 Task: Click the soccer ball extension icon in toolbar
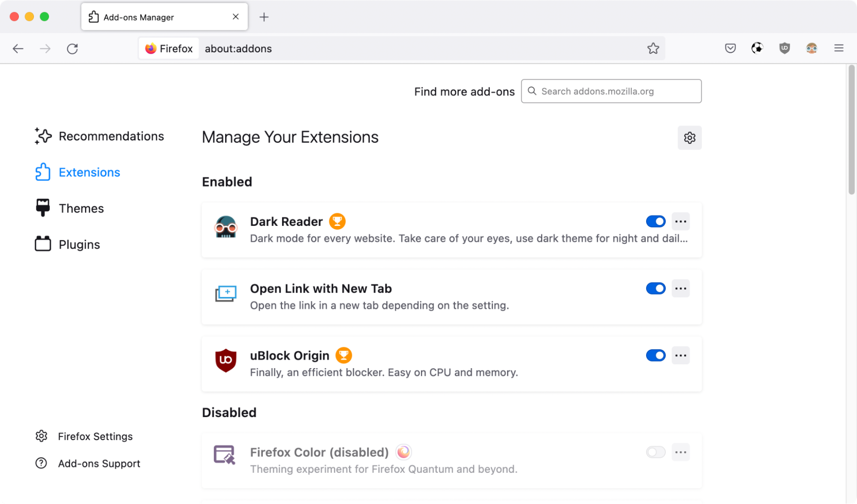point(757,48)
